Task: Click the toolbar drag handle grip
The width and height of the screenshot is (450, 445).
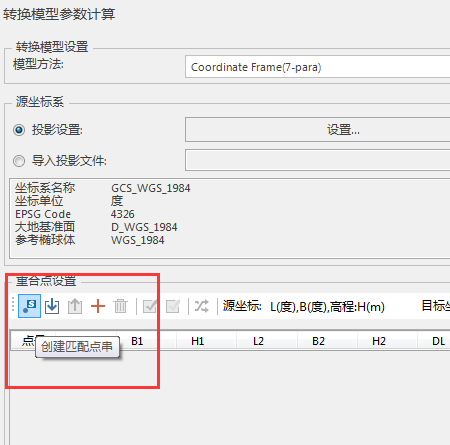Action: [13, 306]
